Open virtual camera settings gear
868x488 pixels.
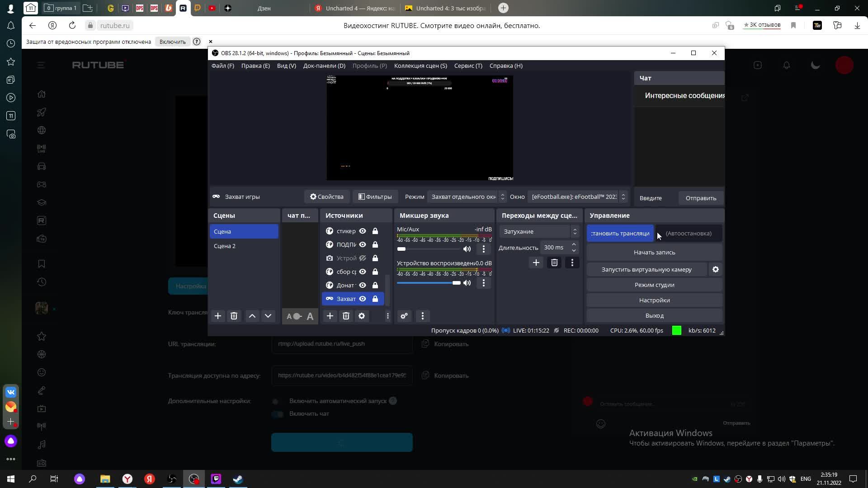pyautogui.click(x=715, y=269)
